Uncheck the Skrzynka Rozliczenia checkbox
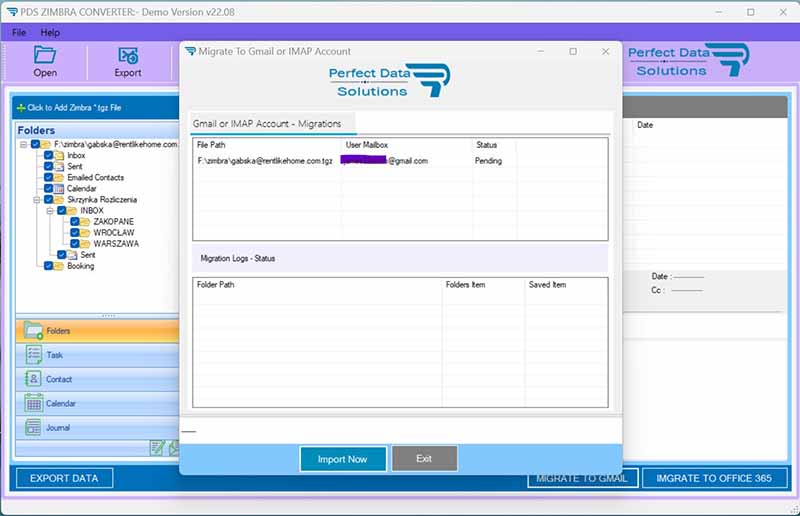This screenshot has height=516, width=800. click(48, 200)
